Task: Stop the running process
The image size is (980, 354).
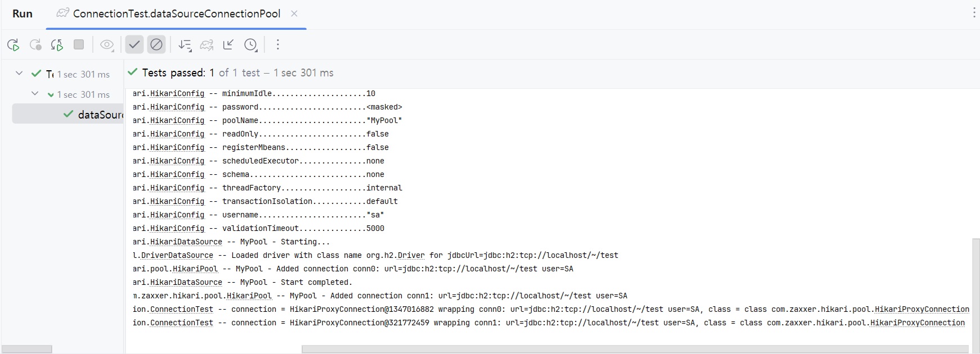Action: (x=79, y=44)
